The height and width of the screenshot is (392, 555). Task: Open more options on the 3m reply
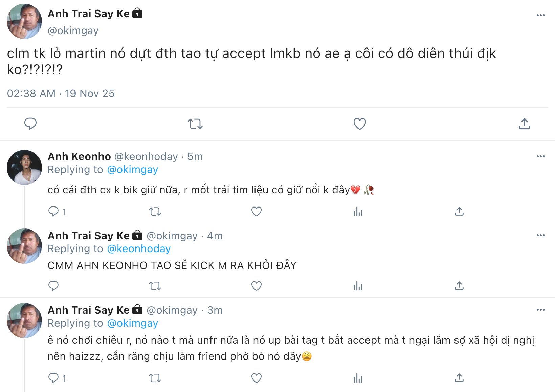tap(540, 310)
